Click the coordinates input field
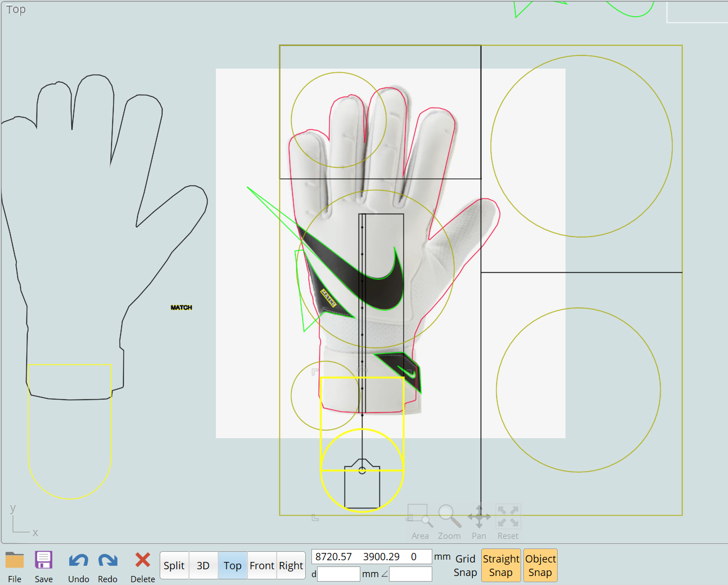The width and height of the screenshot is (728, 585). pyautogui.click(x=372, y=557)
